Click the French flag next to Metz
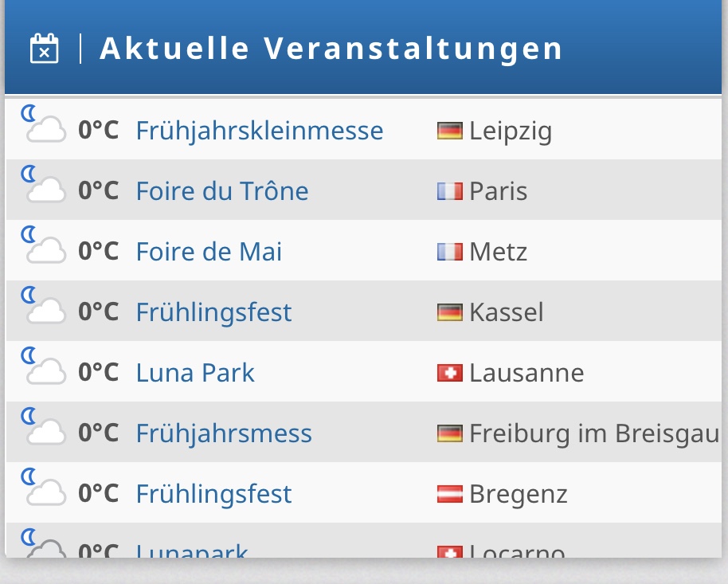The height and width of the screenshot is (584, 728). click(x=450, y=252)
